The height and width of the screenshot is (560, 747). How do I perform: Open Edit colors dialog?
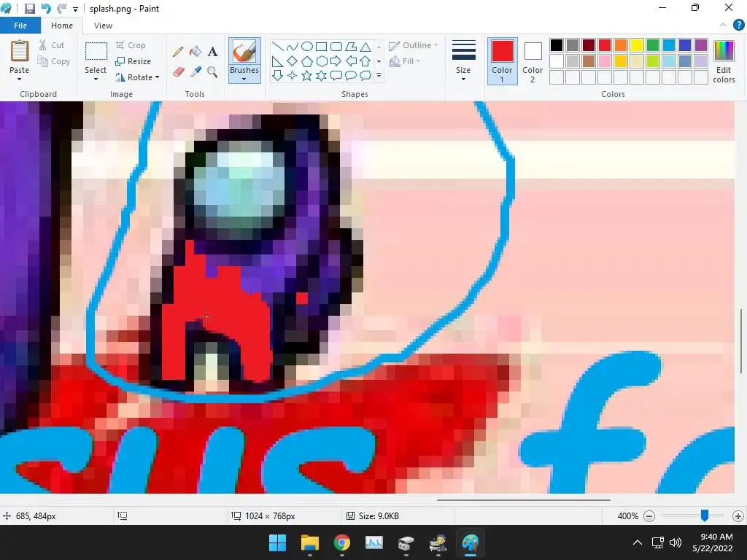coord(724,61)
